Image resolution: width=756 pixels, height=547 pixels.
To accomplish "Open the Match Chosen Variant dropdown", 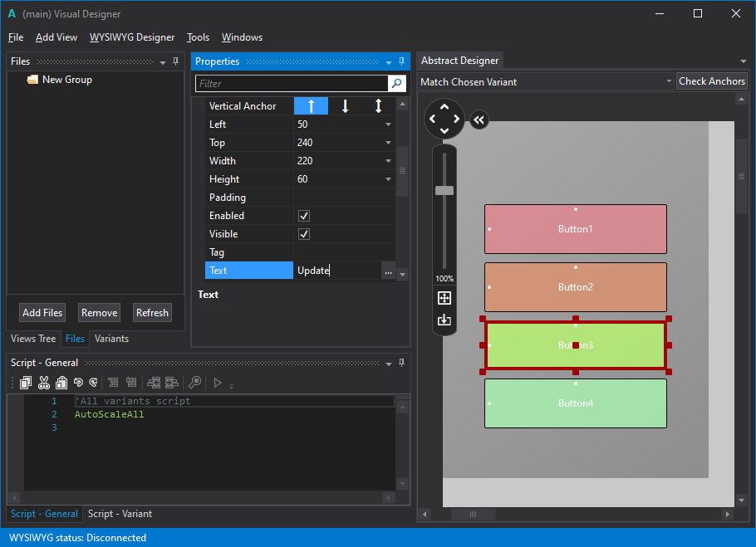I will click(x=668, y=81).
